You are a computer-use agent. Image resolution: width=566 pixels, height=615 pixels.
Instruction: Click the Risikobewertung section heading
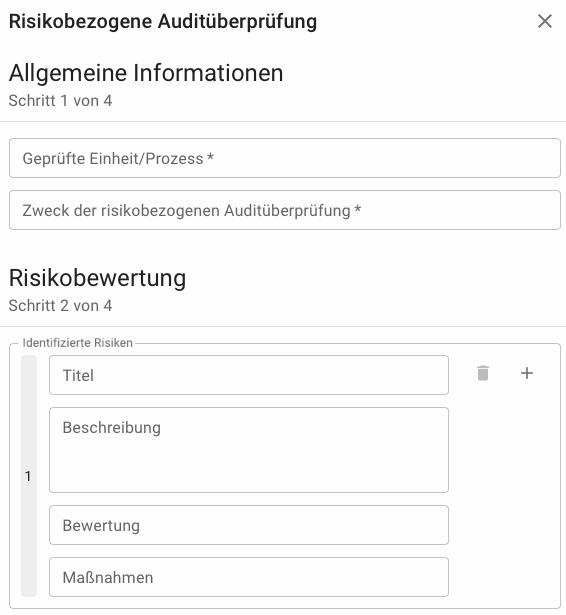[x=97, y=278]
